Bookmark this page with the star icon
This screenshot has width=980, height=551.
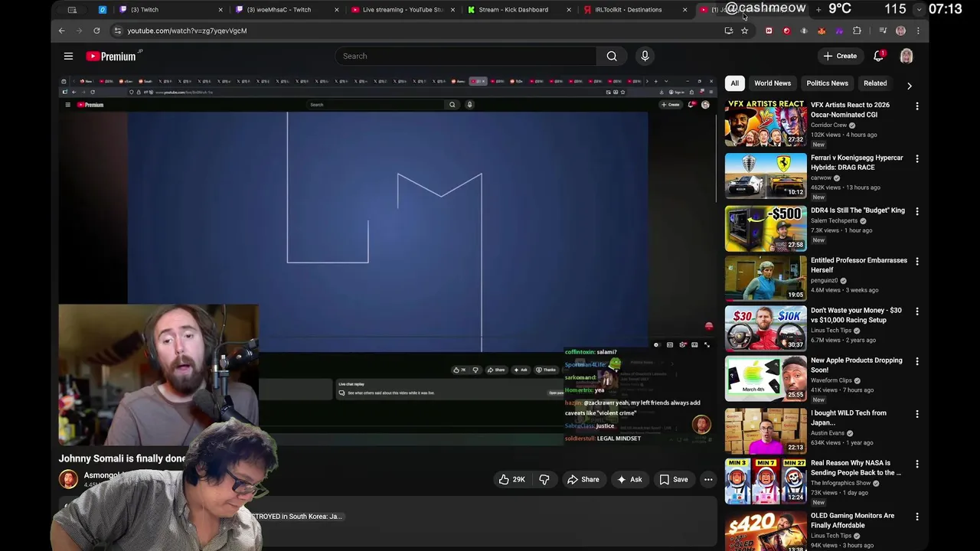744,31
